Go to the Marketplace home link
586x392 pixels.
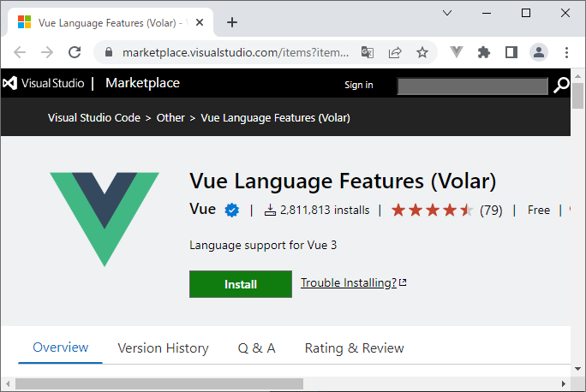[x=142, y=83]
